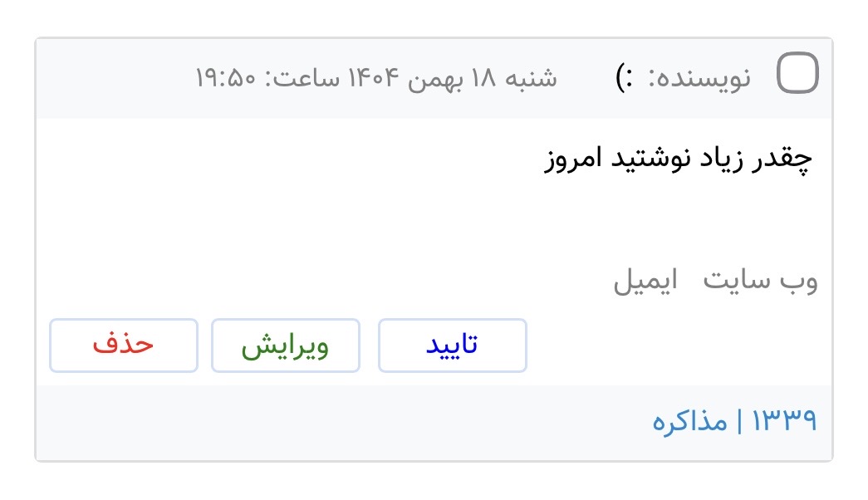Delete the comment using حذف button
Screen dimensions: 868x500
(x=124, y=346)
